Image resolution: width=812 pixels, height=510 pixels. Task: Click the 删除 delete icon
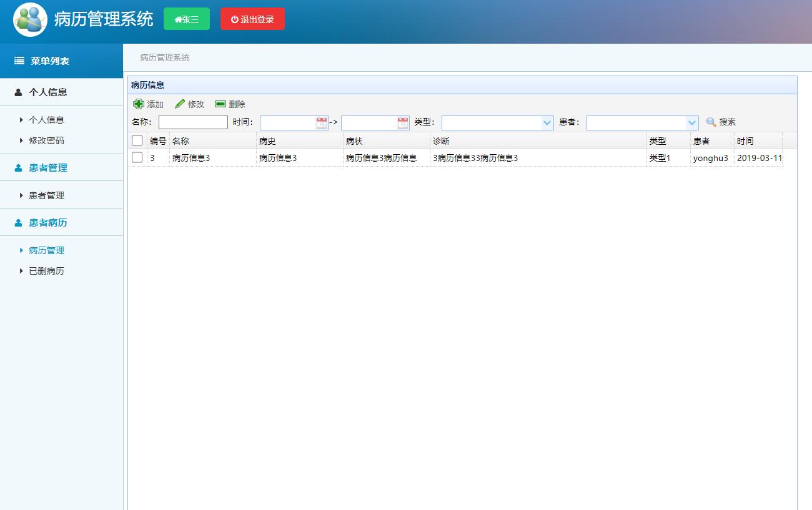(220, 104)
